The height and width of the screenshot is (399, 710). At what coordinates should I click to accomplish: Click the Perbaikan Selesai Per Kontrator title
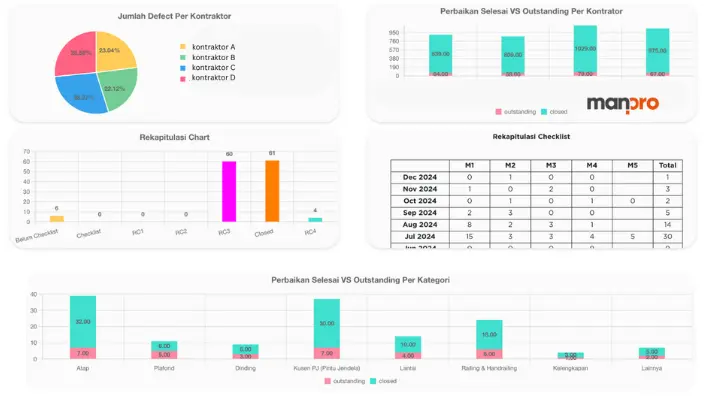531,11
